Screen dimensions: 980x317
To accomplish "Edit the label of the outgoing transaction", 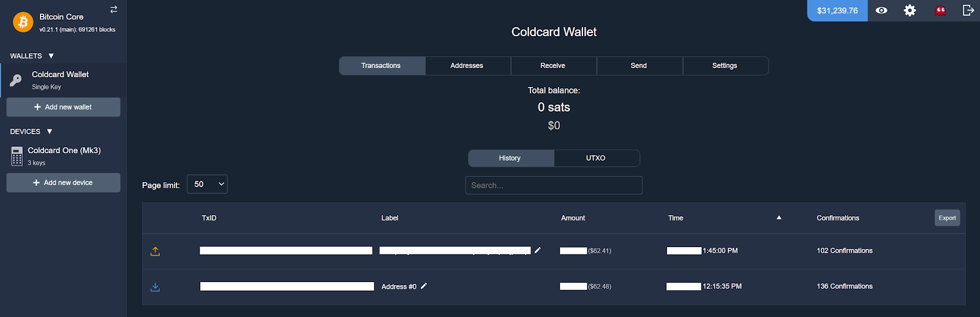I will point(538,250).
